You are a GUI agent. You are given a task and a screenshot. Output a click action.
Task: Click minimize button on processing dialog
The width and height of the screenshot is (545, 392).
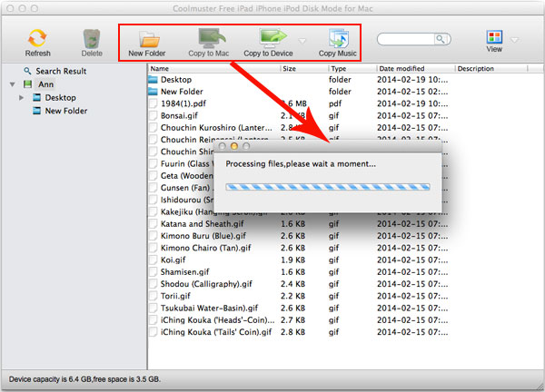tap(234, 146)
